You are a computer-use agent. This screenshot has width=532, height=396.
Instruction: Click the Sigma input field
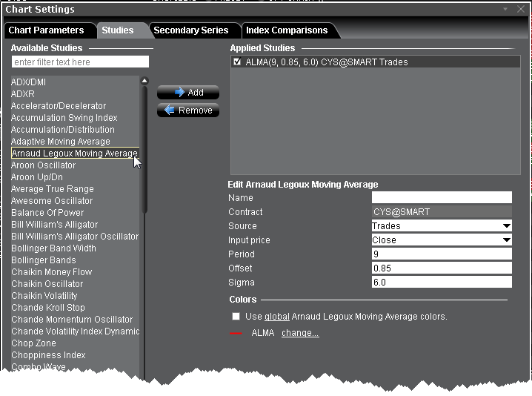tap(442, 283)
